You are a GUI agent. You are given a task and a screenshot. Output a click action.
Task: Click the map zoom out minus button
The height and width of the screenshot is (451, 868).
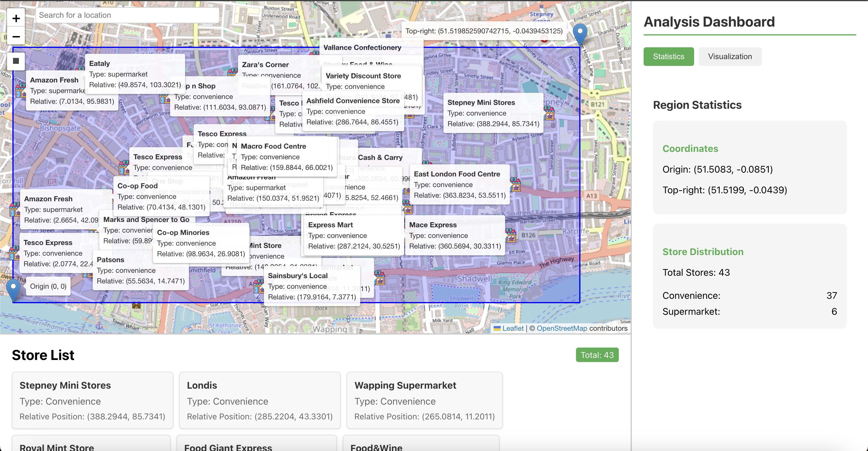(16, 36)
